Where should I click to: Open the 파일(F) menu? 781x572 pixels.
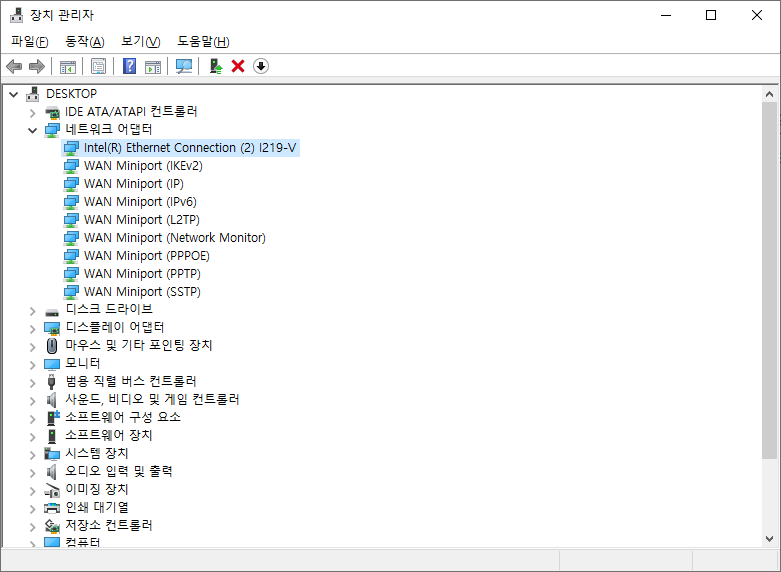point(30,41)
